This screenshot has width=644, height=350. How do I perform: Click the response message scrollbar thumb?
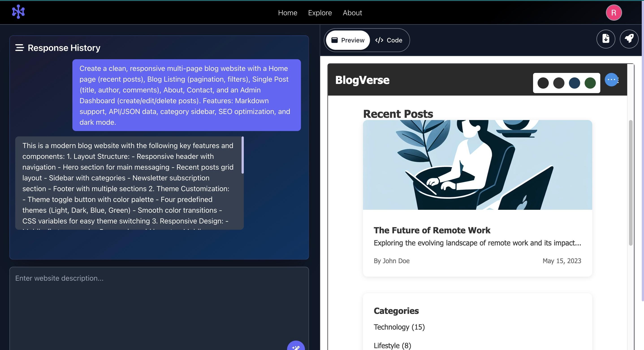pyautogui.click(x=242, y=155)
